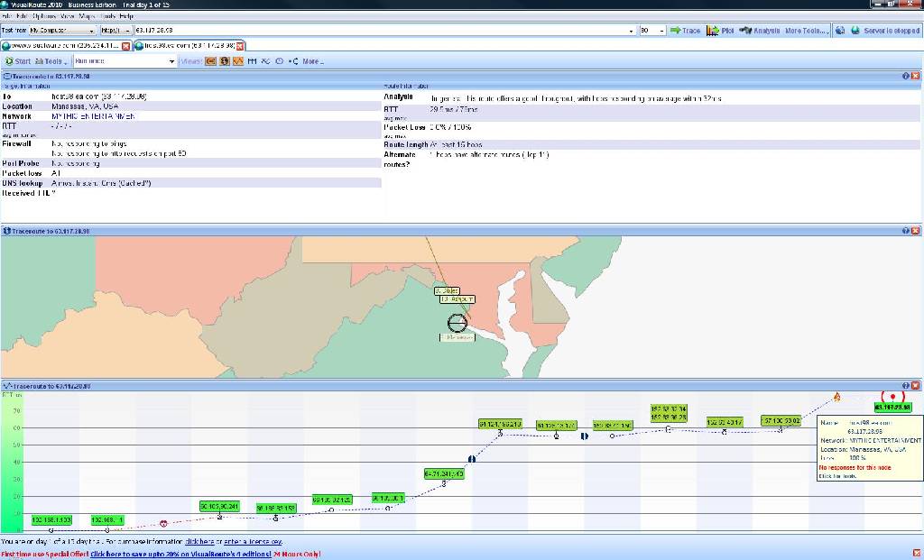The image size is (924, 560).
Task: Open the Plot chart tool
Action: click(720, 31)
